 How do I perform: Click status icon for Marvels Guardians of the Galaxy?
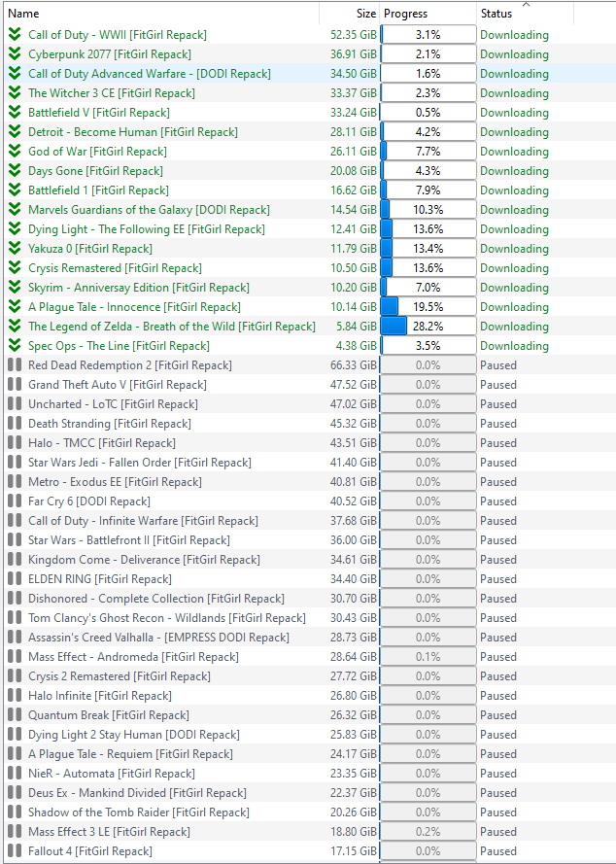tap(15, 209)
